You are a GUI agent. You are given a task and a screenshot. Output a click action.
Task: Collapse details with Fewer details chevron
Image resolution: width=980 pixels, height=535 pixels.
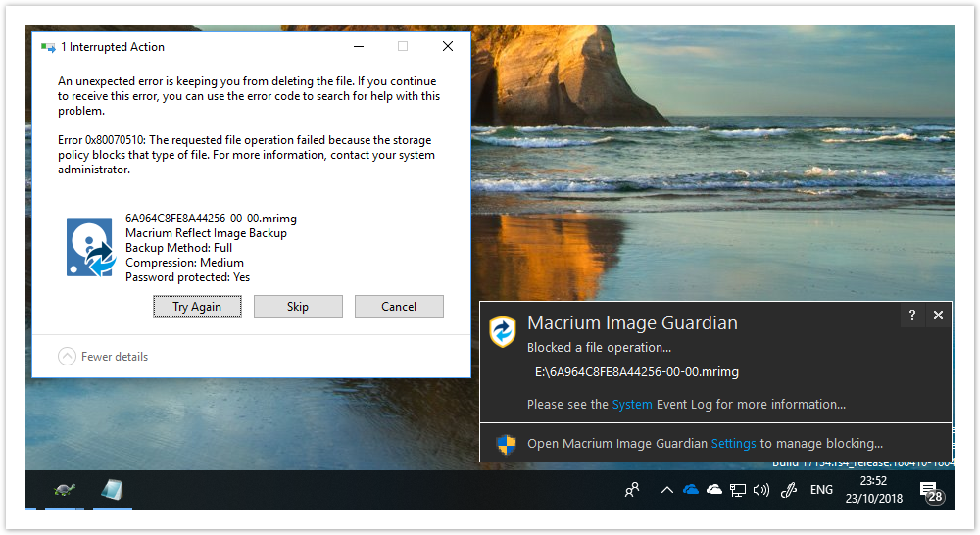coord(67,357)
